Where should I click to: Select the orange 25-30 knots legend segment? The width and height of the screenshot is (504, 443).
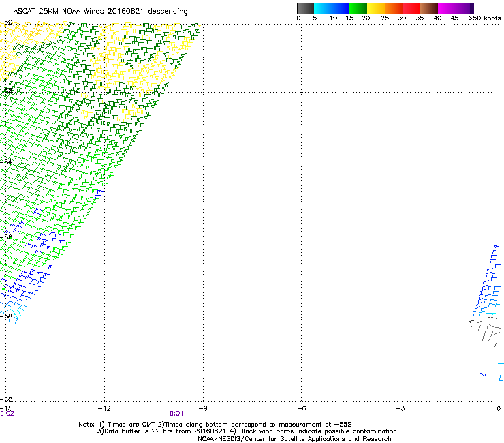point(394,8)
